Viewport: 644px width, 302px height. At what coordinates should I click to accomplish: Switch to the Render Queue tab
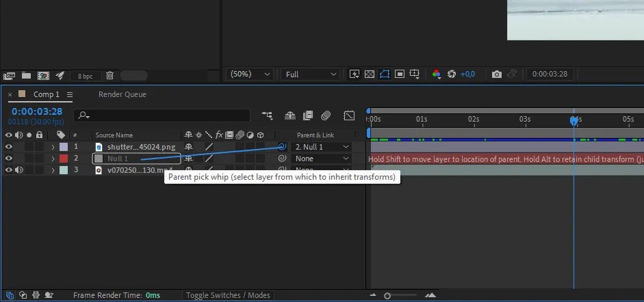[122, 94]
